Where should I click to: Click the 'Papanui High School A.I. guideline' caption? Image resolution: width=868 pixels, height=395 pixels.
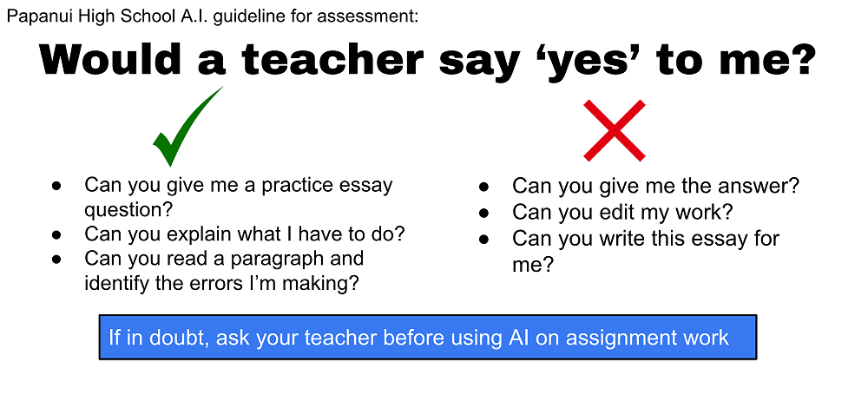214,16
